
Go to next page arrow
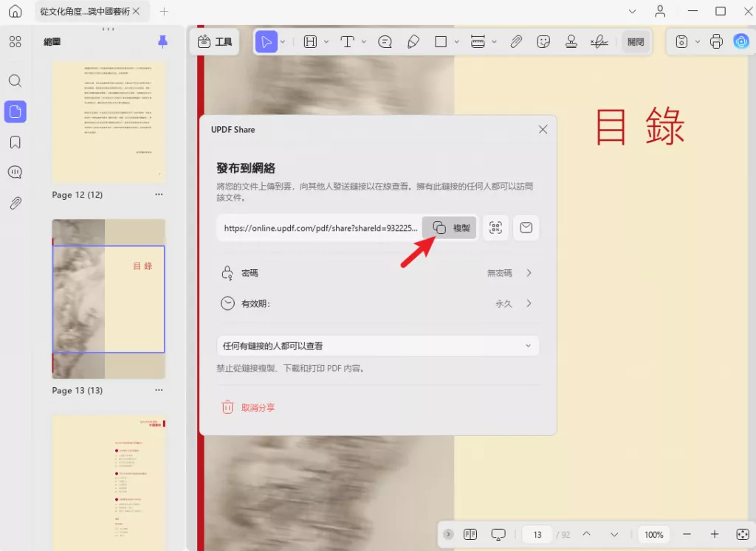click(614, 534)
